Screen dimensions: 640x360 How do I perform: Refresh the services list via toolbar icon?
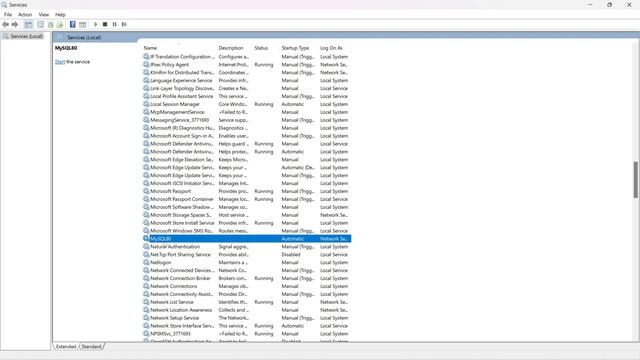click(51, 24)
